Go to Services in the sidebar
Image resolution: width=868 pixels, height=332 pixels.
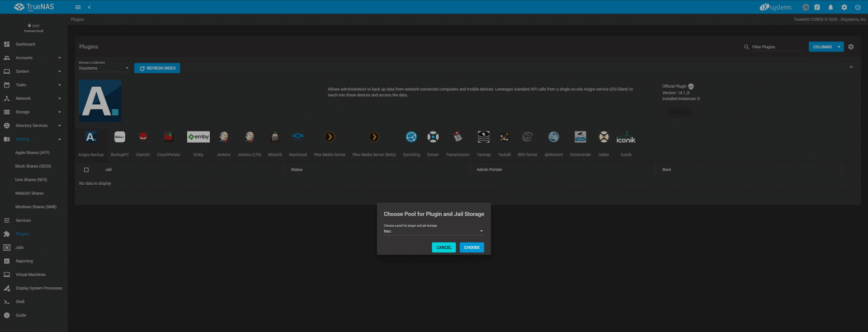(x=34, y=220)
